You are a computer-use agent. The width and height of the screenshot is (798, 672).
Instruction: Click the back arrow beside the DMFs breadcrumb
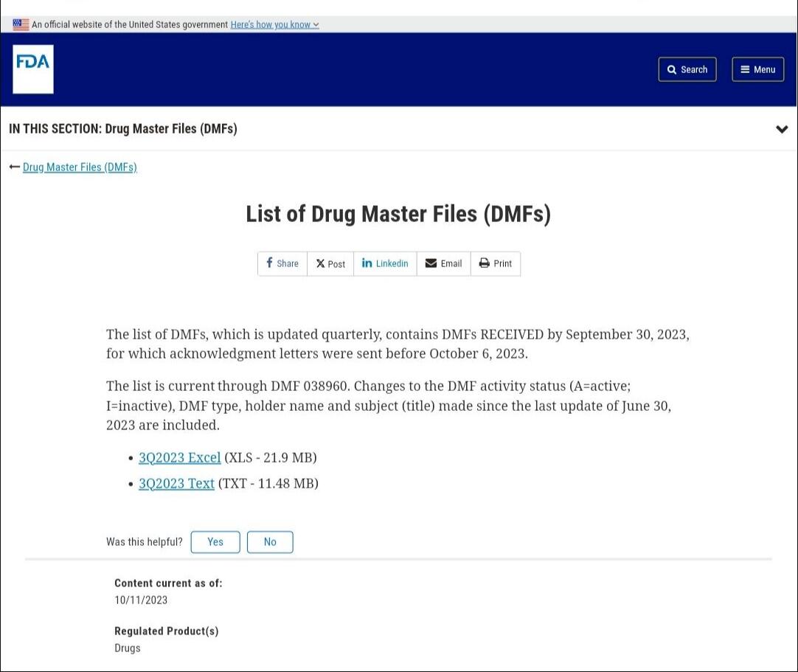[14, 167]
